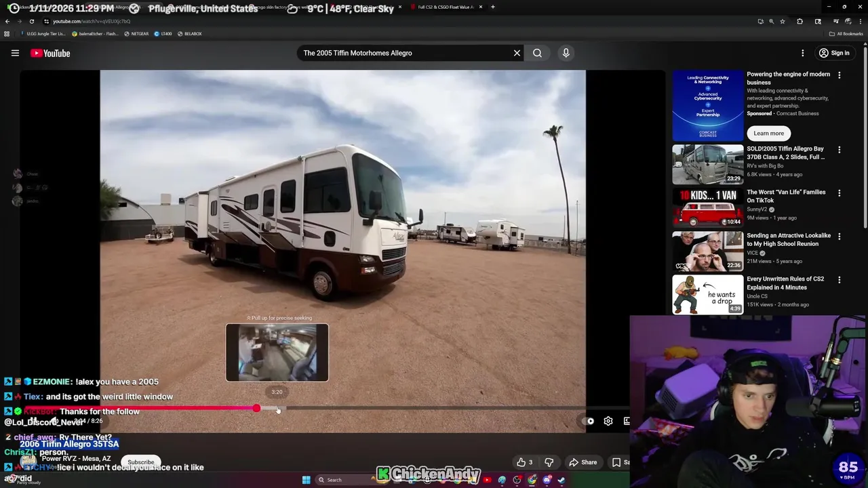Image resolution: width=868 pixels, height=488 pixels.
Task: Open BELABOX bookmark
Action: (189, 33)
